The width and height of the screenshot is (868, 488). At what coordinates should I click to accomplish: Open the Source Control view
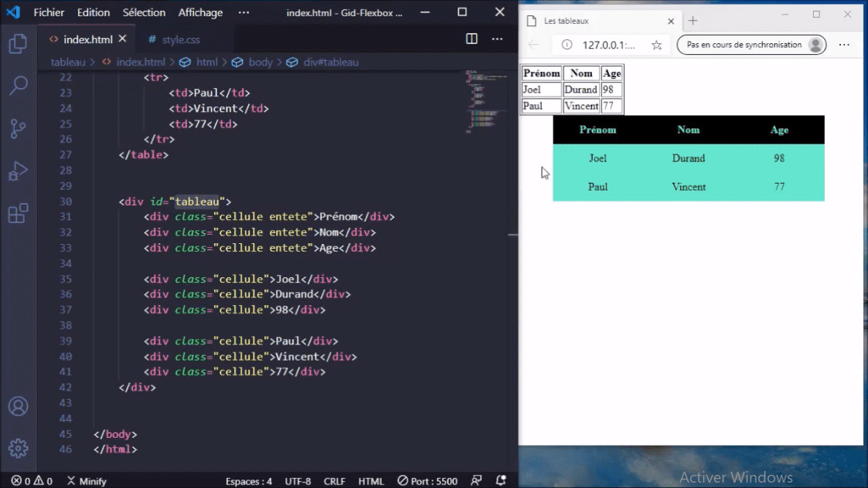pos(18,128)
